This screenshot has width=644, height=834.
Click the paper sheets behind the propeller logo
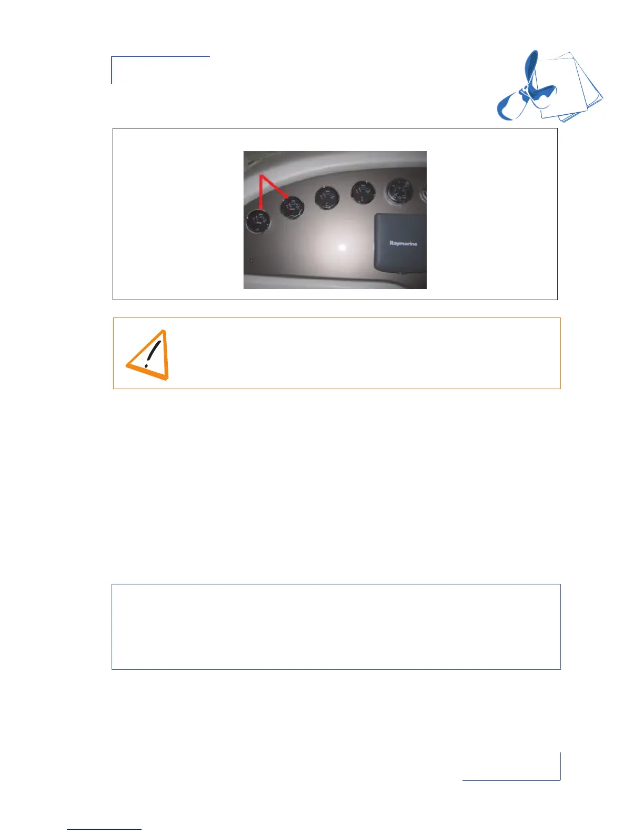(x=571, y=87)
